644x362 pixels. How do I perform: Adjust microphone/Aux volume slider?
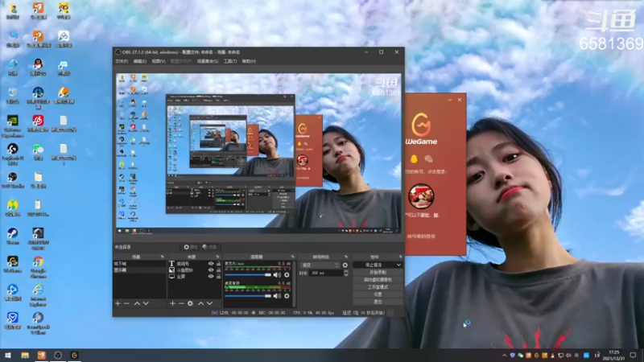pyautogui.click(x=248, y=274)
